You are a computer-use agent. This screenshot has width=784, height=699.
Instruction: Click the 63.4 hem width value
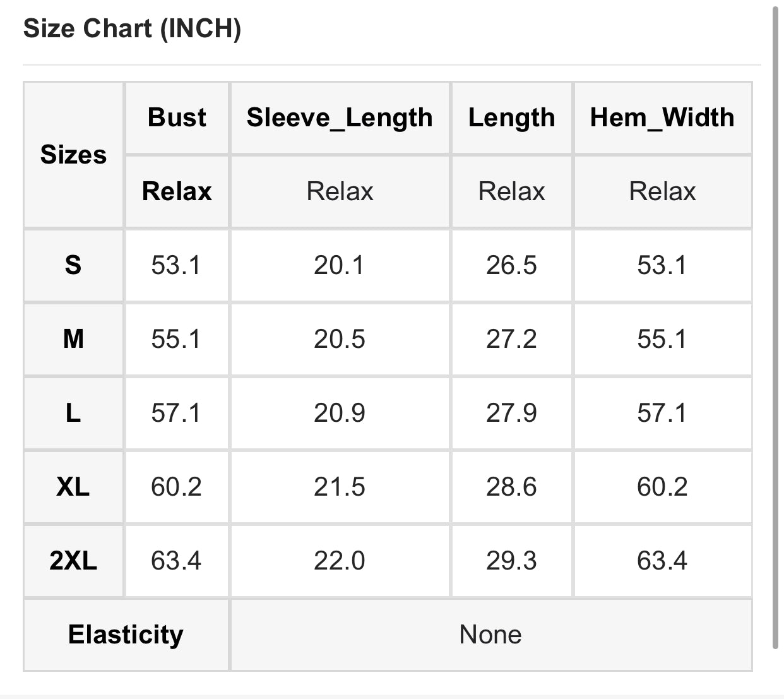point(662,561)
